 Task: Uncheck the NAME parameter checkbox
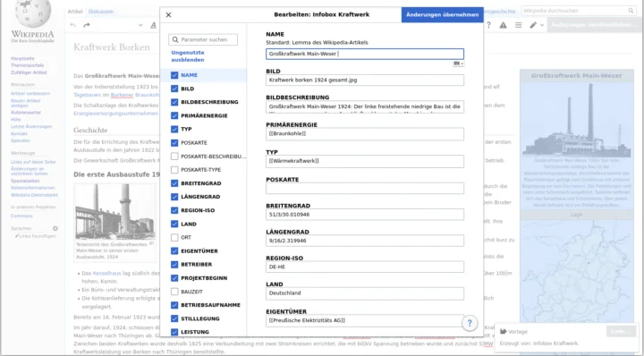point(174,75)
